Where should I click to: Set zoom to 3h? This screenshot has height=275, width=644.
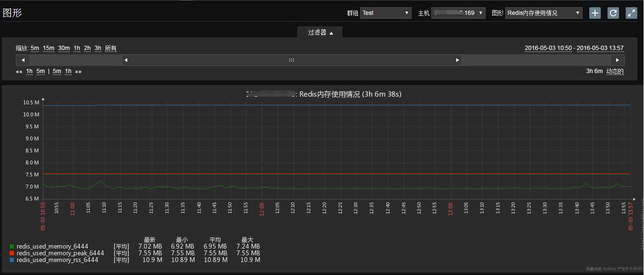point(98,48)
